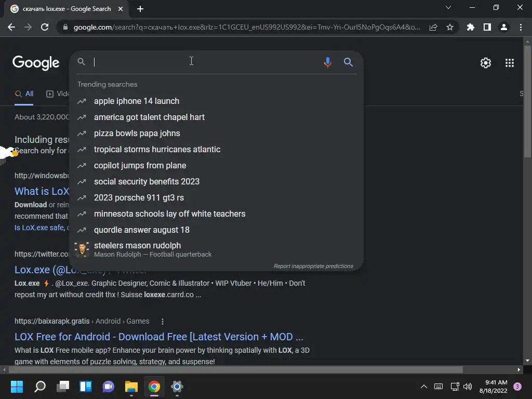Click the Chrome address bar URL

click(247, 27)
